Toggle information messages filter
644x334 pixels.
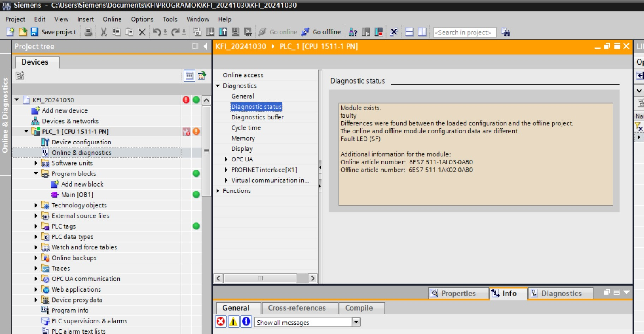click(x=246, y=322)
